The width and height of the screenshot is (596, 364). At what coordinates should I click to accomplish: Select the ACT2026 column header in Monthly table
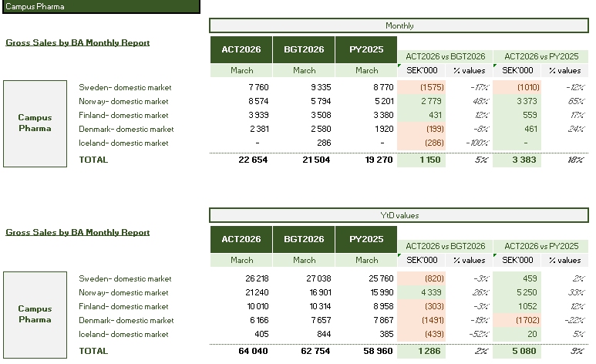click(241, 49)
